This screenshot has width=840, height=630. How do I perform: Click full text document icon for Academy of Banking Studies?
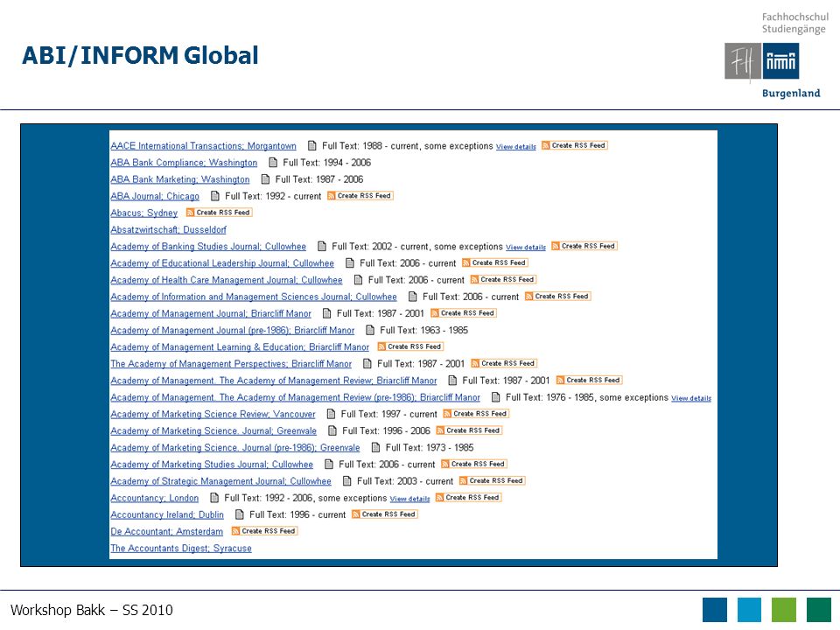click(x=321, y=247)
